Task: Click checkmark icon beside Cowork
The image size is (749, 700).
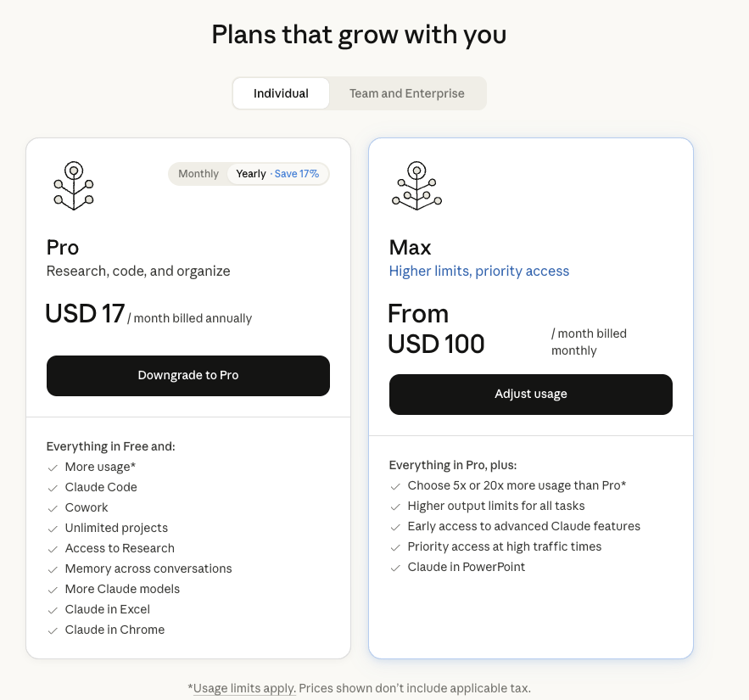Action: tap(53, 508)
